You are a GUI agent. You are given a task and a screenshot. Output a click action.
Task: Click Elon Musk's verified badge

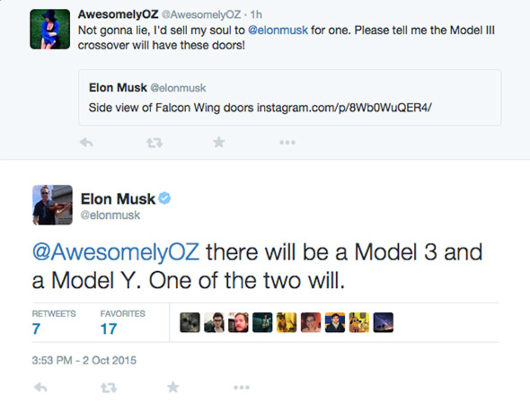(165, 199)
